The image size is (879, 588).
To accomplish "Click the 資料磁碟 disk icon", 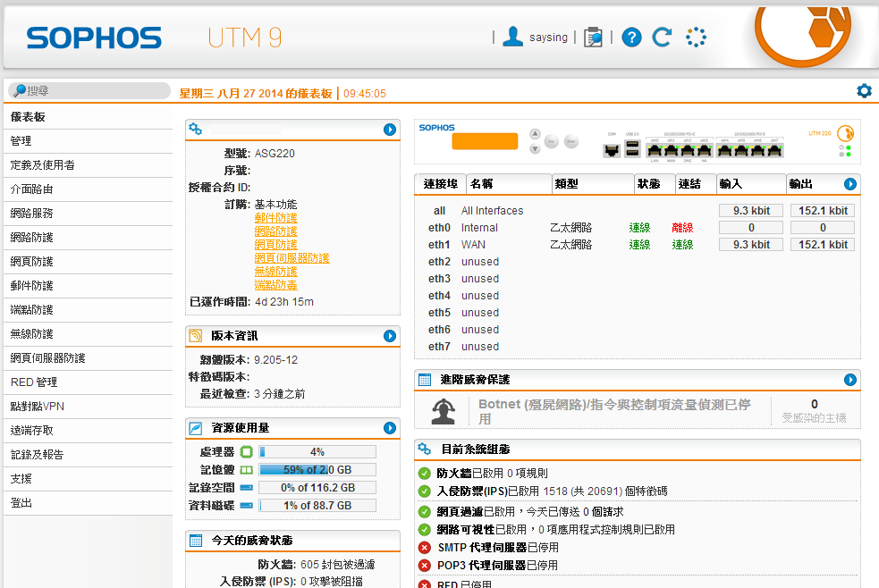I will pyautogui.click(x=246, y=506).
